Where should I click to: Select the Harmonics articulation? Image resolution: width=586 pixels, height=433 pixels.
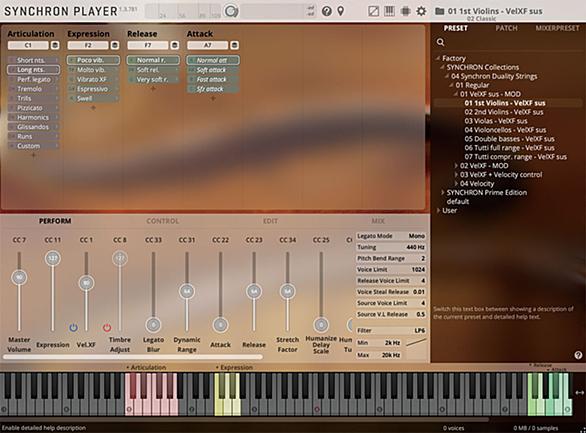33,117
